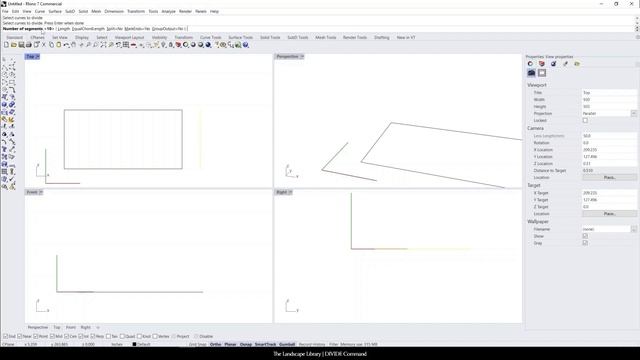
Task: Open the Curve menu
Action: coord(40,11)
